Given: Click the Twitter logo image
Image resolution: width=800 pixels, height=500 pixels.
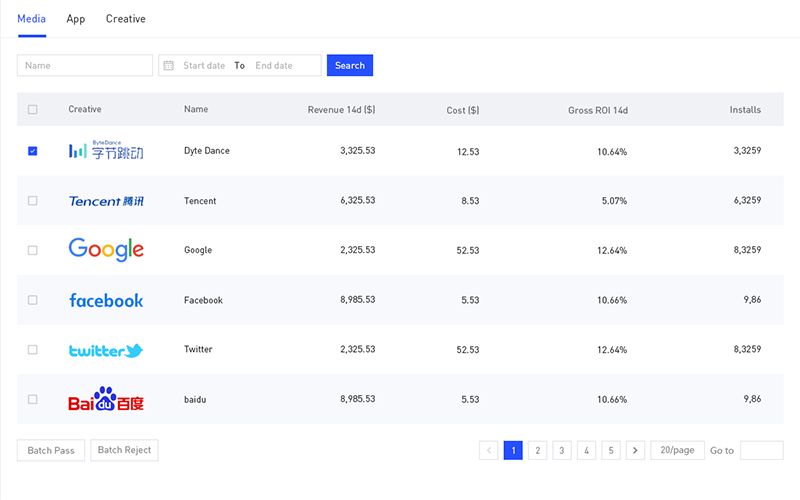Looking at the screenshot, I should tap(106, 351).
